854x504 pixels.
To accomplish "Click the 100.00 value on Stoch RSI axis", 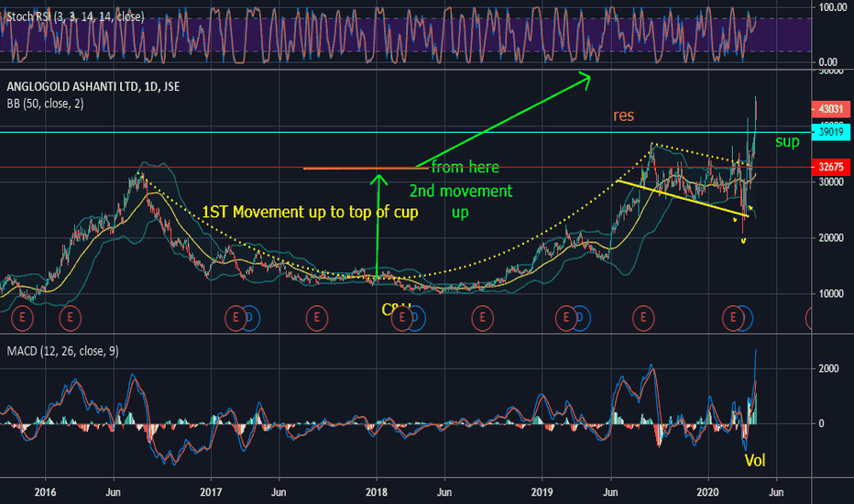I will tap(833, 7).
